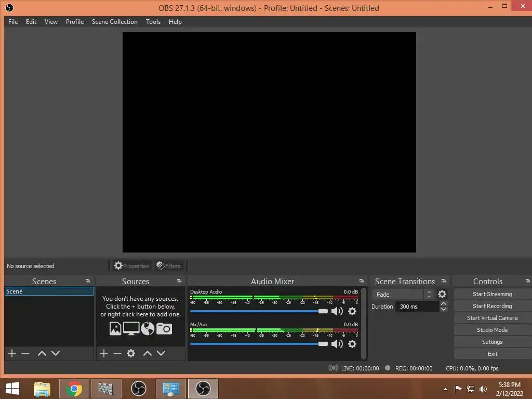Click the Properties button

[131, 265]
